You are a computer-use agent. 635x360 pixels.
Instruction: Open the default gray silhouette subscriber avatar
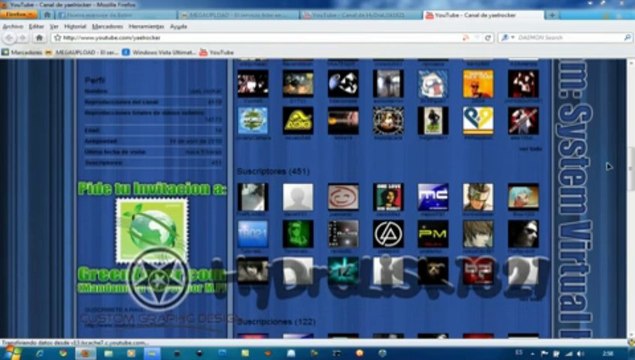coord(298,197)
